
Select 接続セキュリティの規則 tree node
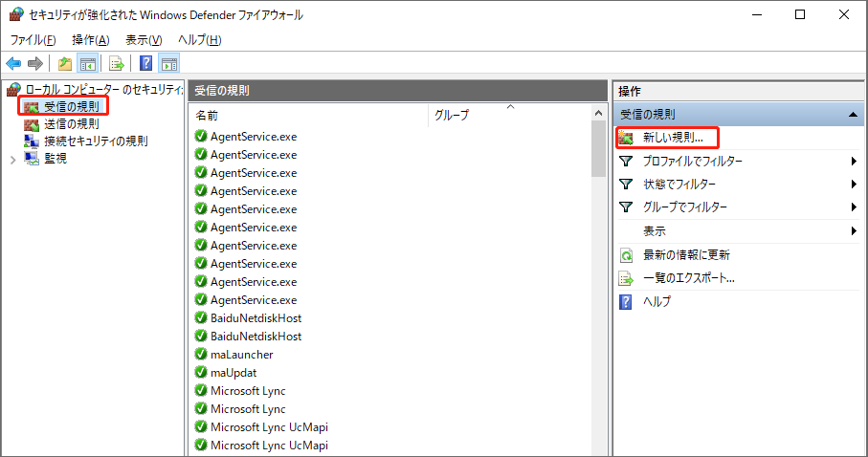pos(96,141)
